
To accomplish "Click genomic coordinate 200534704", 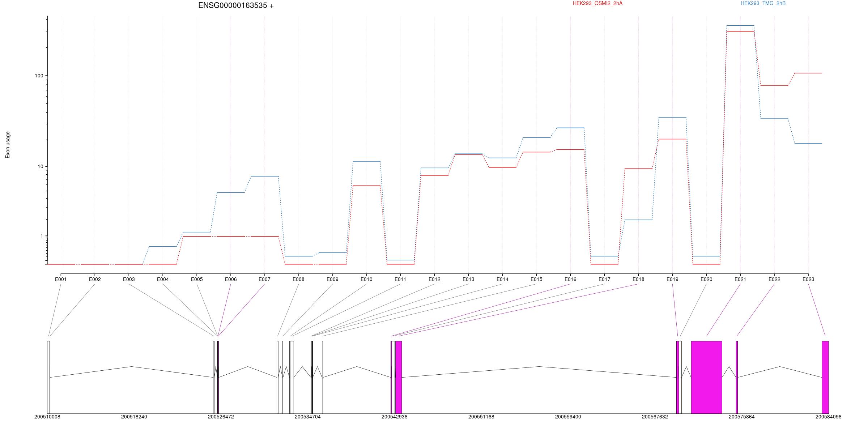I will coord(308,417).
